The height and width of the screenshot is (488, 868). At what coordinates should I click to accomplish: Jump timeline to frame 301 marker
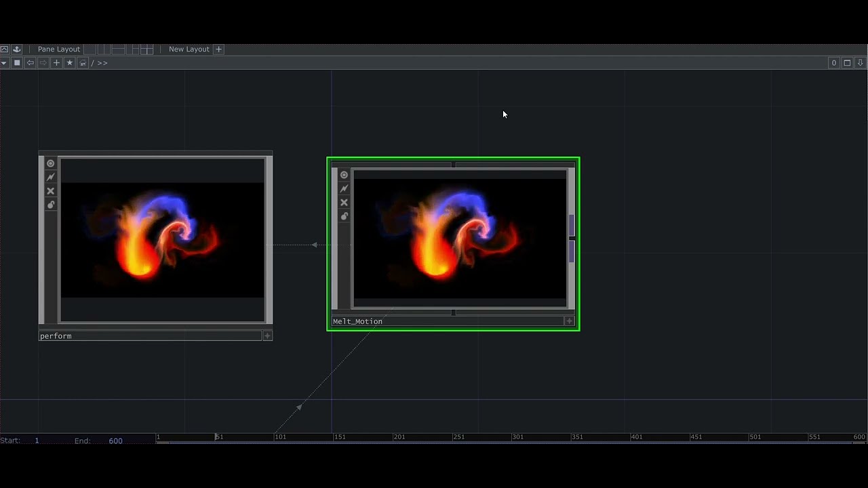pyautogui.click(x=517, y=437)
